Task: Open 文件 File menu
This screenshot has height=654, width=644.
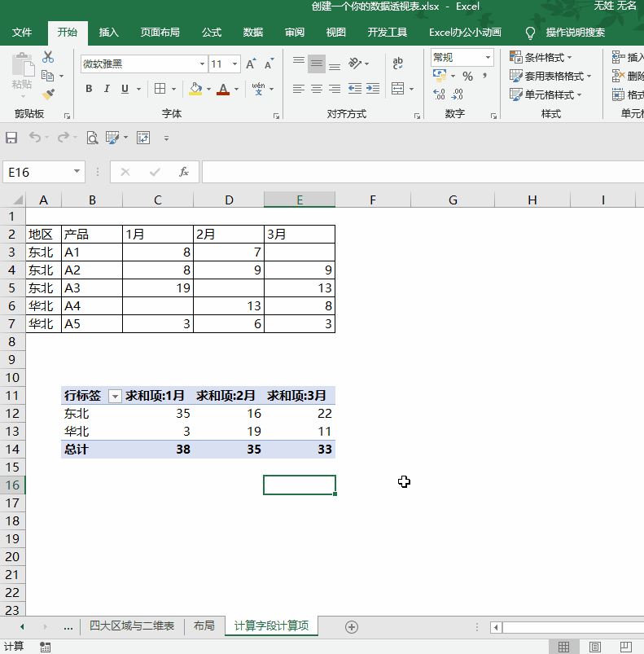Action: tap(22, 32)
